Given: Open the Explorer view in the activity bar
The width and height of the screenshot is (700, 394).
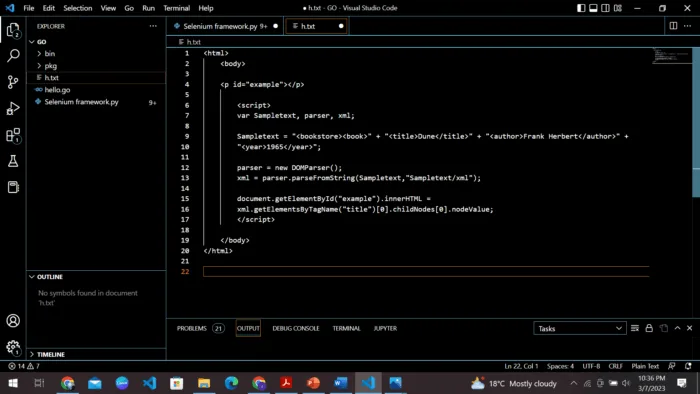Looking at the screenshot, I should click(13, 30).
